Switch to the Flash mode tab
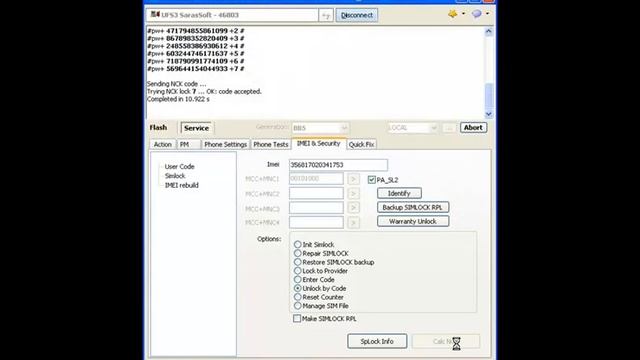The height and width of the screenshot is (360, 640). (158, 128)
